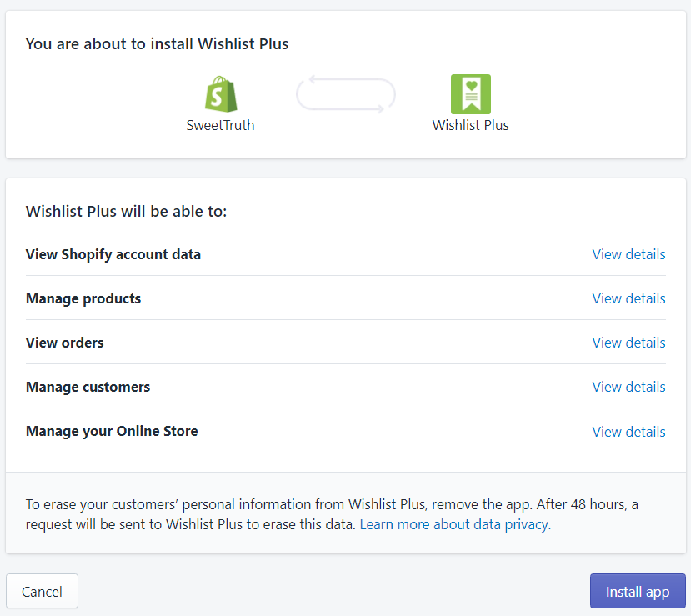Cancel the app installation

pos(42,591)
